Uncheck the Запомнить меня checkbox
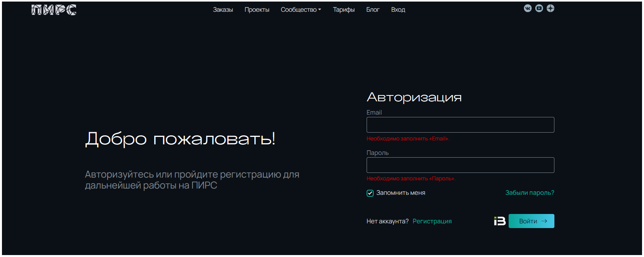Screen dimensions: 644x257 pos(370,193)
